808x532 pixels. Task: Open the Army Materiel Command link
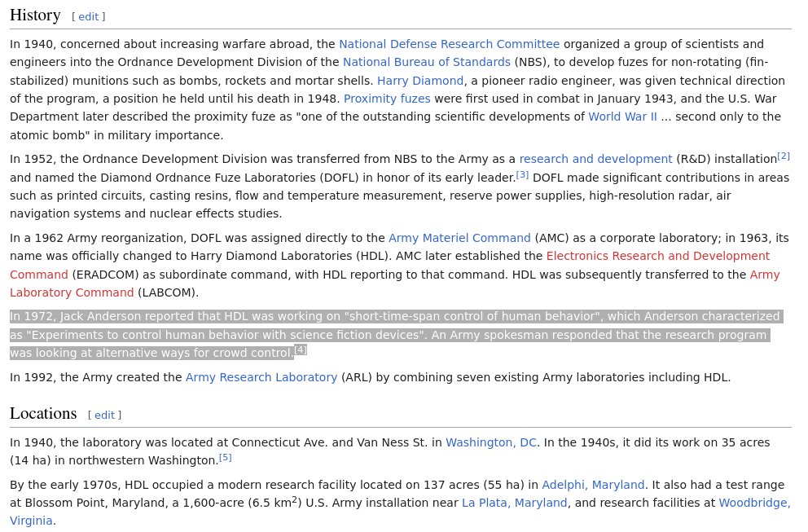459,238
